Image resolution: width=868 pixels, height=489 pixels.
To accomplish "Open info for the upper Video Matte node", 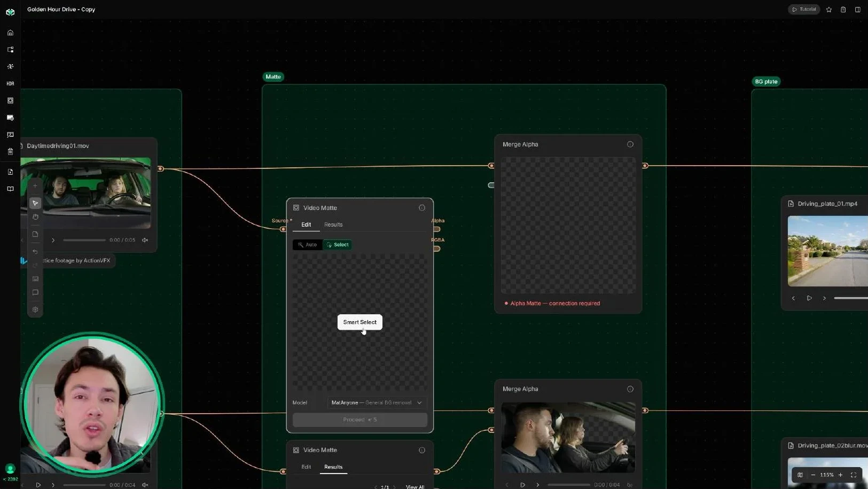I will coord(422,208).
